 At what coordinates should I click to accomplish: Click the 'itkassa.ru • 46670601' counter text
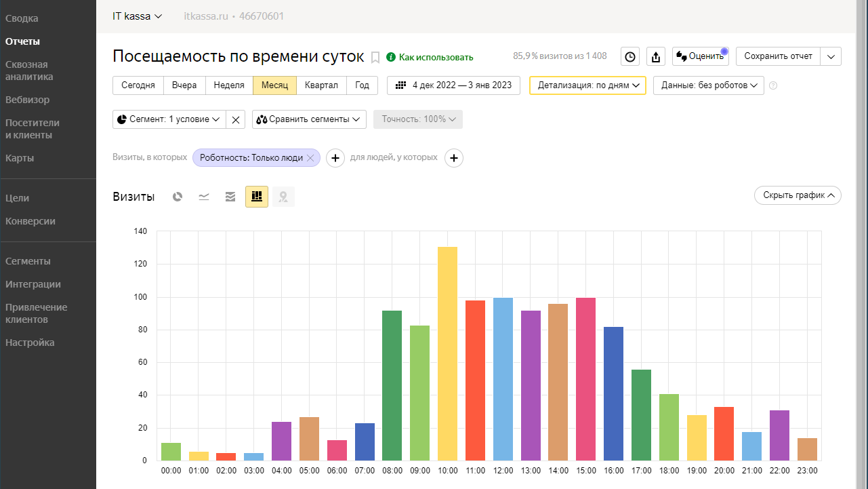coord(234,16)
